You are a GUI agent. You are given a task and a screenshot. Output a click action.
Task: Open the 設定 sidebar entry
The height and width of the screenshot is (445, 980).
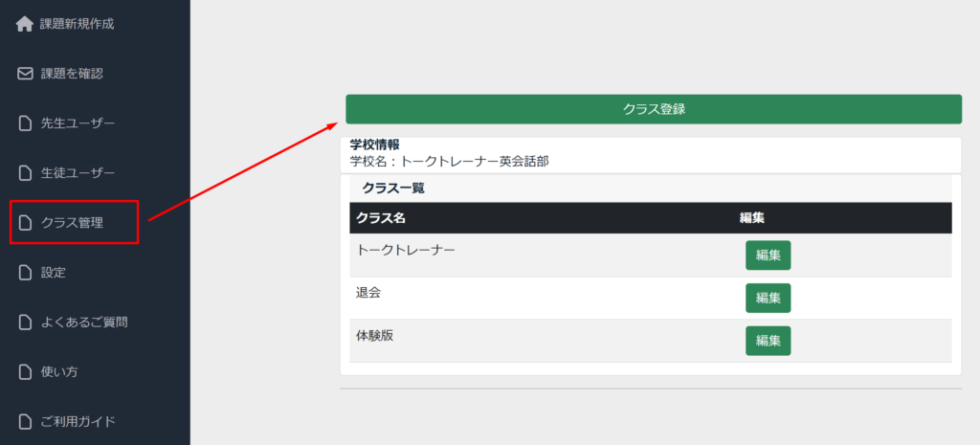click(x=54, y=273)
